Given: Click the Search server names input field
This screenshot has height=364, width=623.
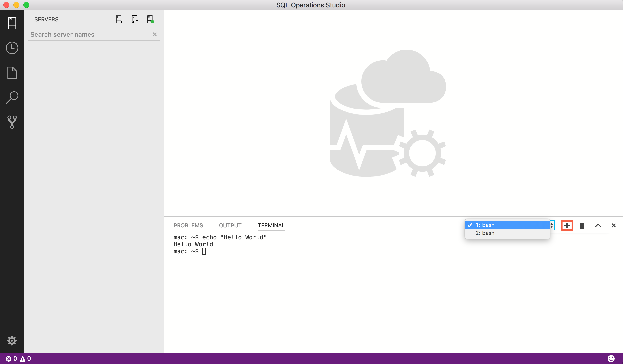Looking at the screenshot, I should point(93,34).
